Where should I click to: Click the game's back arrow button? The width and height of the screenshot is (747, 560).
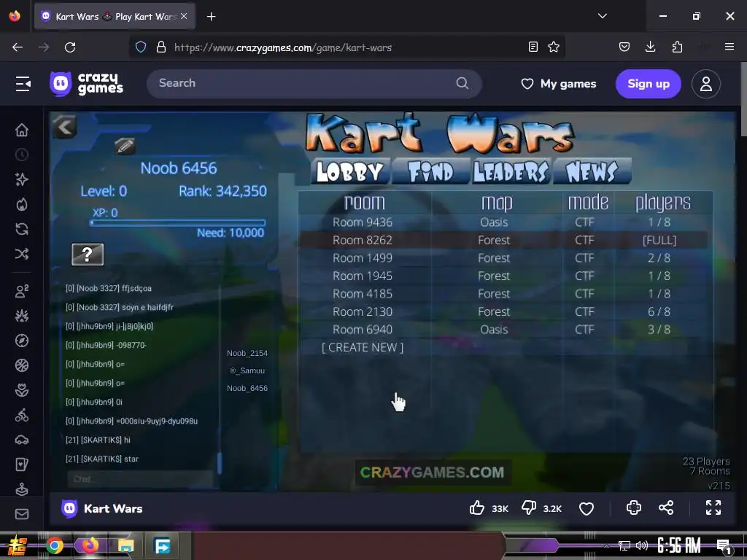tap(65, 127)
